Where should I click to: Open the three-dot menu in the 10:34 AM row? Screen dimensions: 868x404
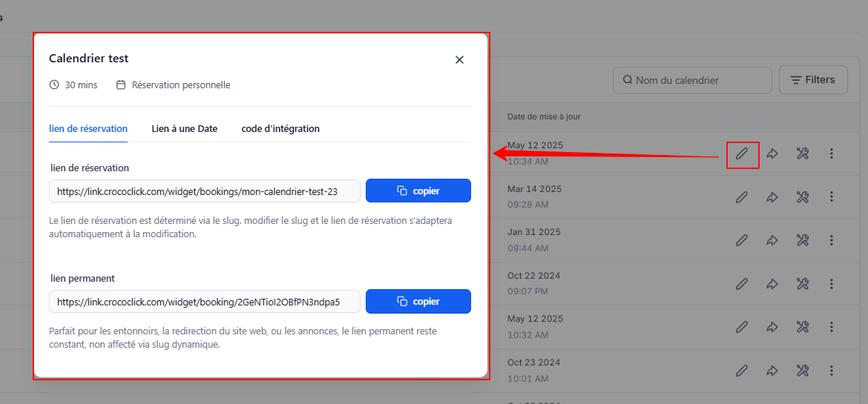pyautogui.click(x=832, y=154)
